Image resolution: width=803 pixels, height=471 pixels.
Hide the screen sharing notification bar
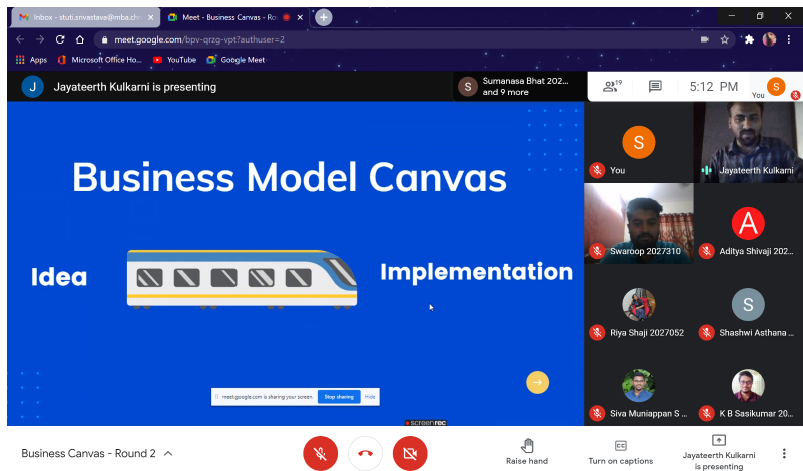[369, 397]
